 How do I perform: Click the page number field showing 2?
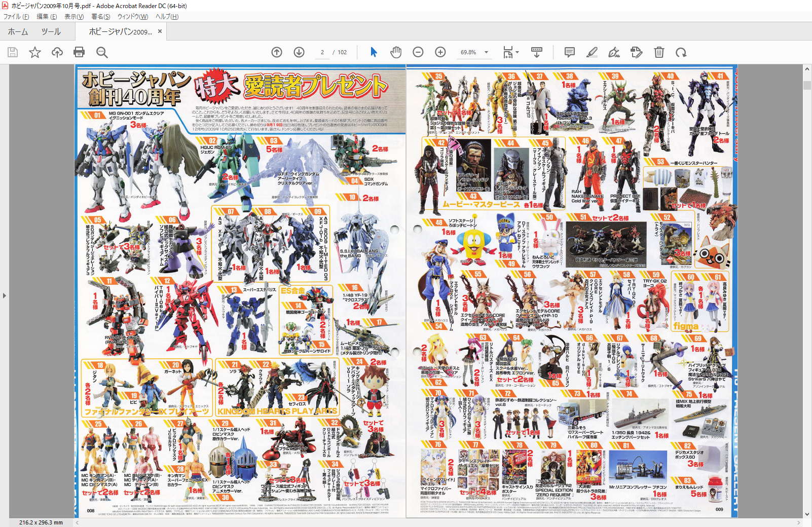322,52
